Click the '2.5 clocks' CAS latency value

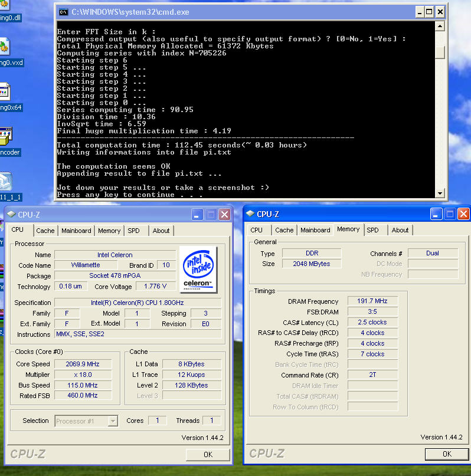pyautogui.click(x=372, y=322)
